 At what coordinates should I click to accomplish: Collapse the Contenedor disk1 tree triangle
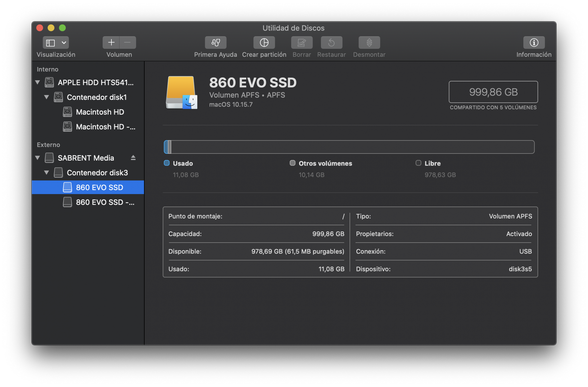[46, 97]
